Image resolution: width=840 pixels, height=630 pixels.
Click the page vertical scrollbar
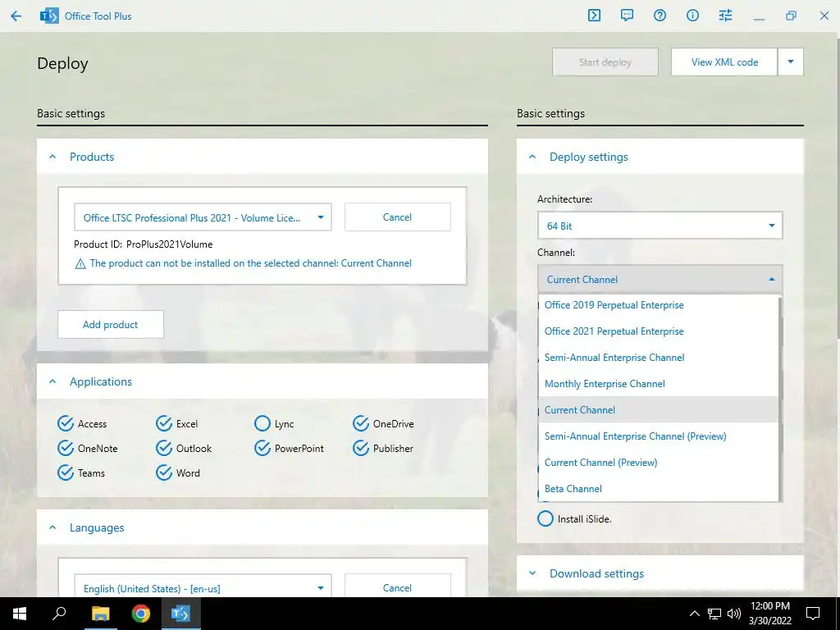[838, 188]
